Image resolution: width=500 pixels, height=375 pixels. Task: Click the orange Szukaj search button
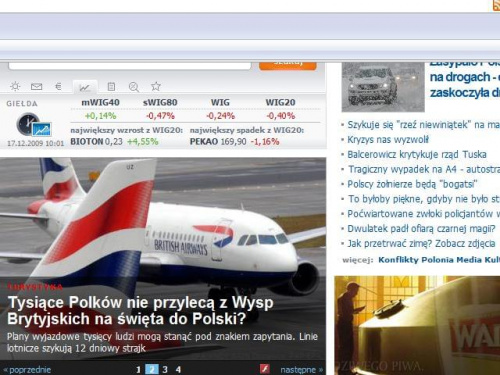pos(288,64)
